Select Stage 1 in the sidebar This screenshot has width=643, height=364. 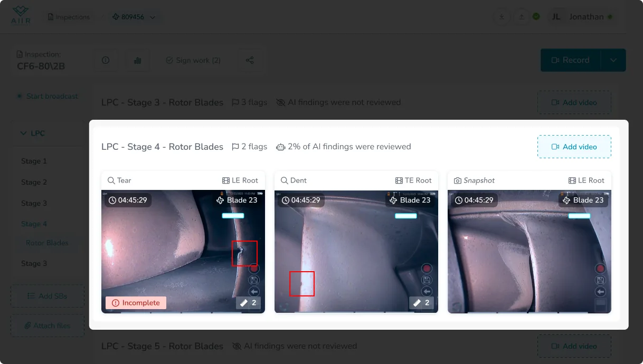[x=34, y=161]
